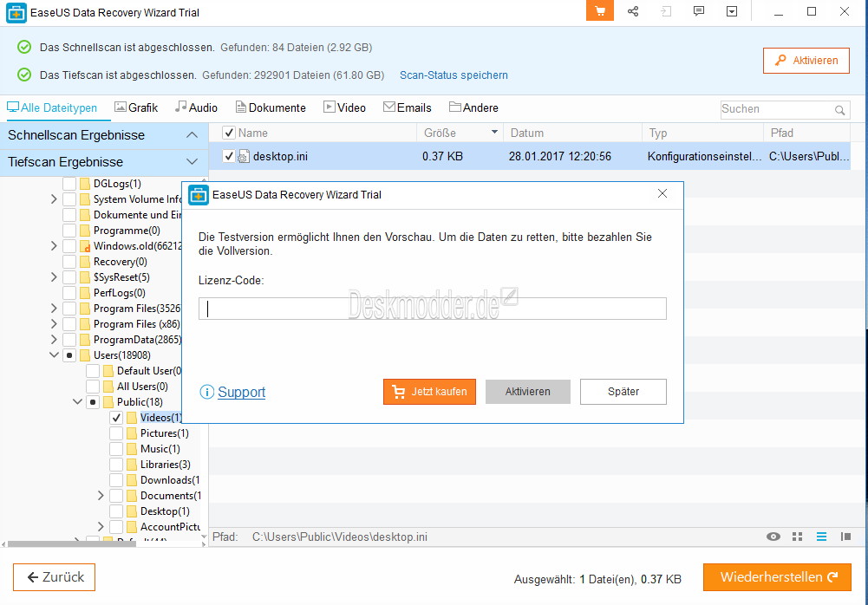The image size is (868, 605).
Task: Open the feedback chat icon
Action: [699, 11]
